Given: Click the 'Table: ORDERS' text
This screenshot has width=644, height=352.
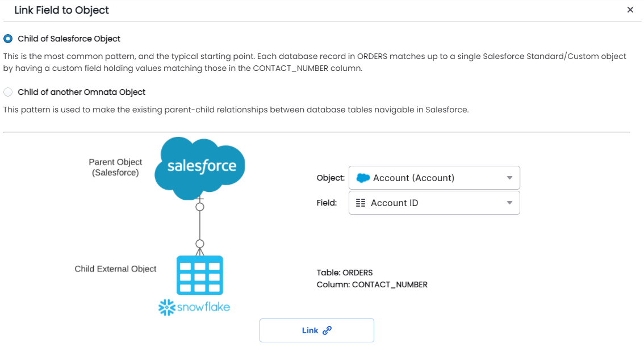Looking at the screenshot, I should 345,273.
